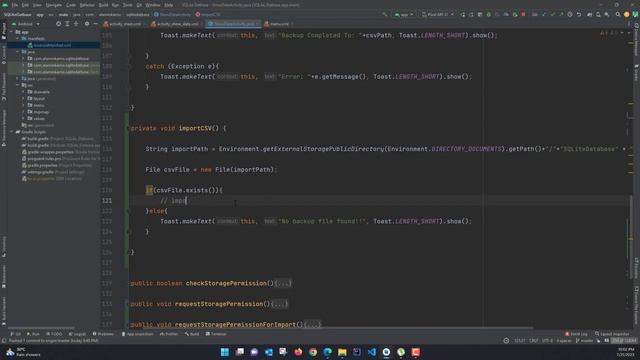The height and width of the screenshot is (360, 640).
Task: Select the AndroidManifest.xml file
Action: click(x=52, y=45)
